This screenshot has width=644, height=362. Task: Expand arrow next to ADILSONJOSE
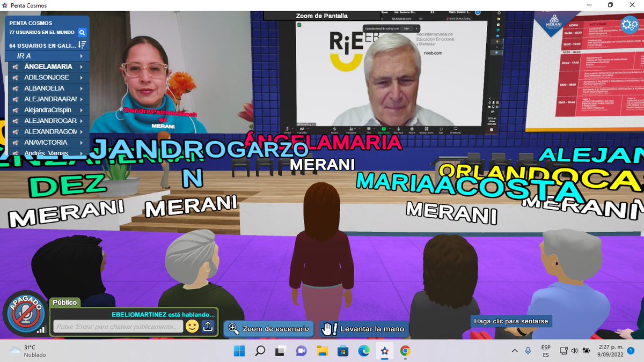point(82,78)
